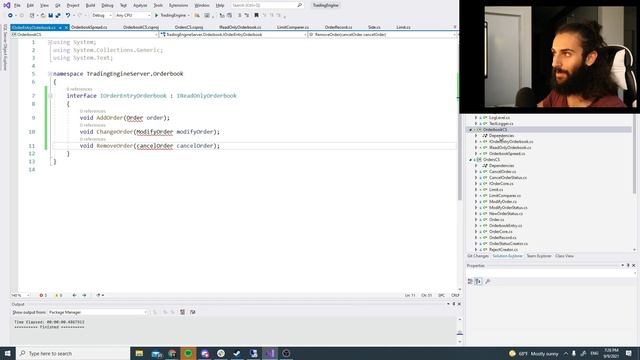Screen dimensions: 640x360
Task: Click the Clear All icon in the Output pane
Action: (x=182, y=312)
